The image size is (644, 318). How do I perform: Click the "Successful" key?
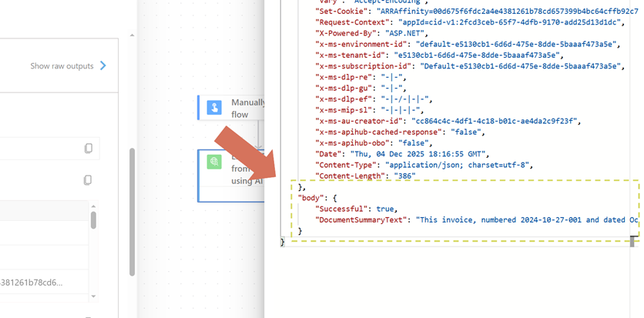(342, 209)
